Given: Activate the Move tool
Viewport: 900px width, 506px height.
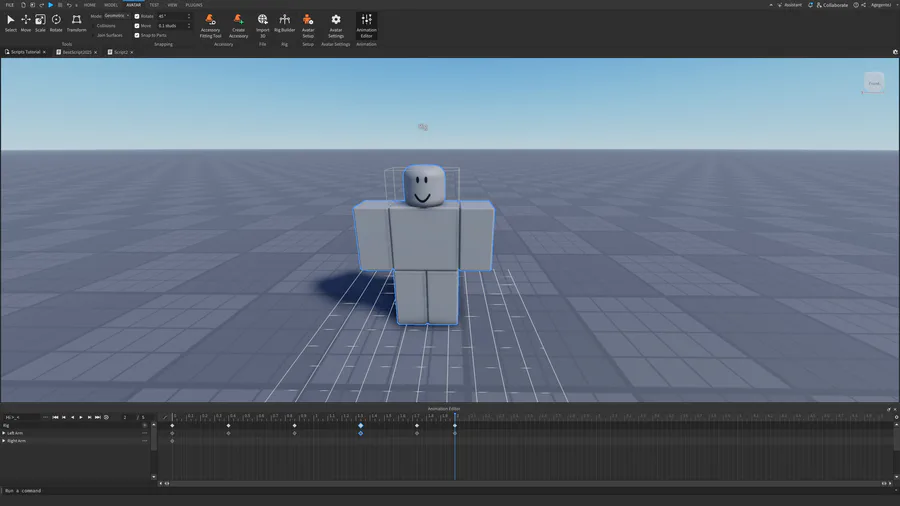Looking at the screenshot, I should 26,23.
